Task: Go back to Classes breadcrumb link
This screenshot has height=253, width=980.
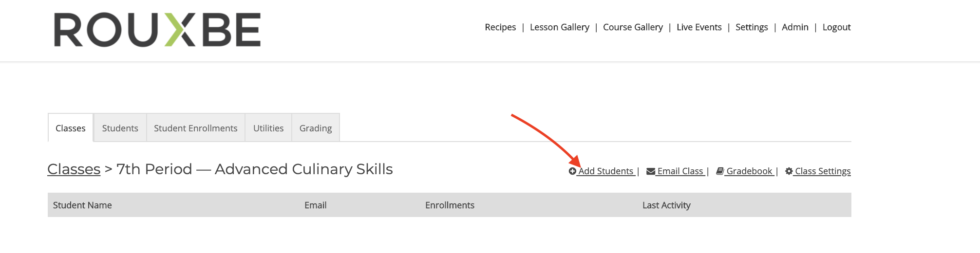Action: tap(74, 169)
